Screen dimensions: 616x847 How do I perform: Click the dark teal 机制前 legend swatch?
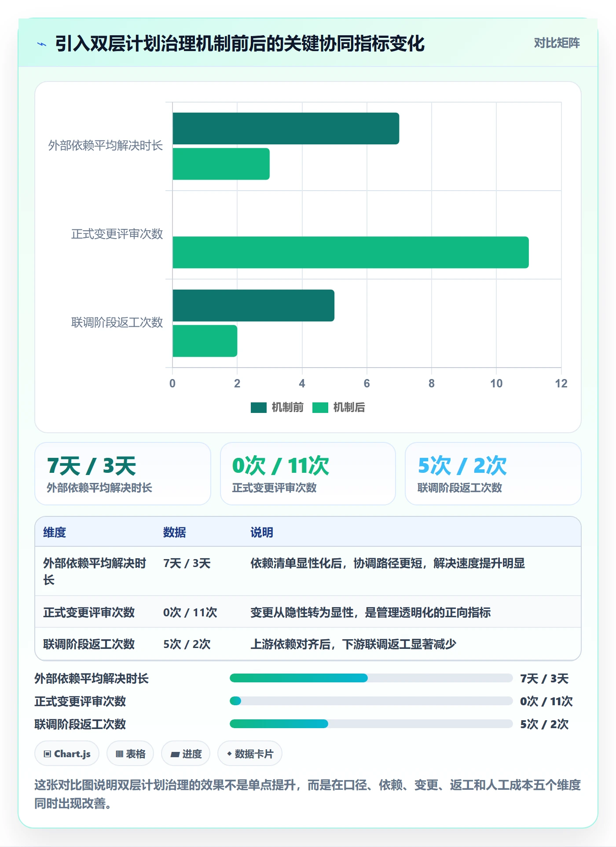pos(259,408)
